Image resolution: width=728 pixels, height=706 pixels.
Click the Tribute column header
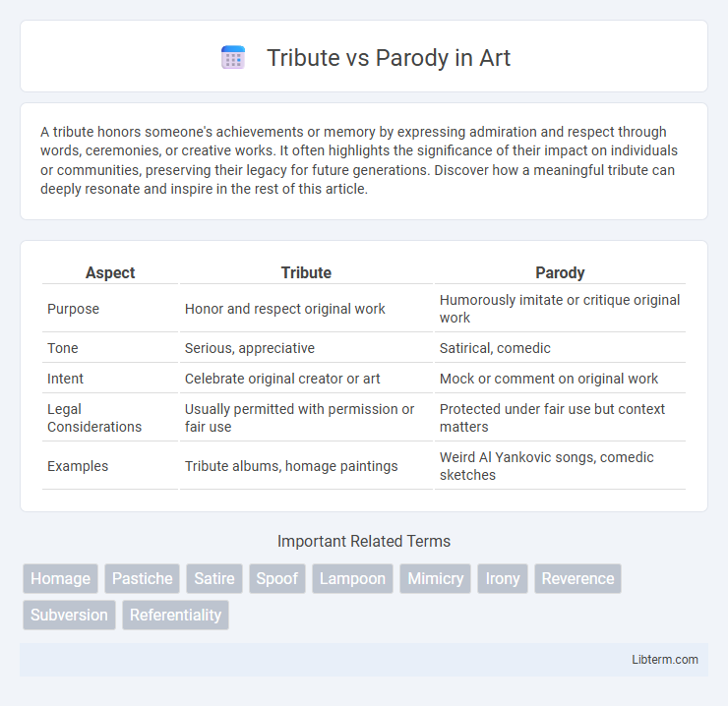coord(306,272)
